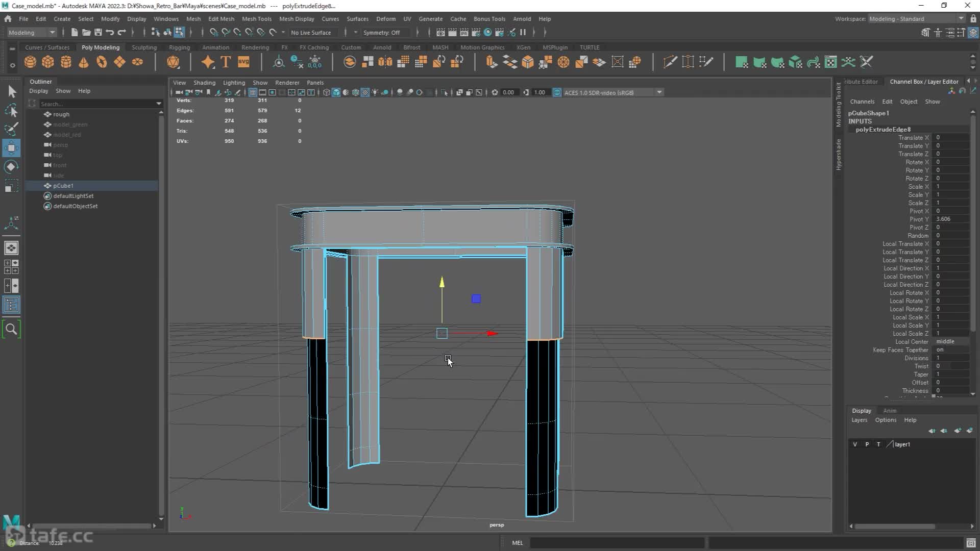Toggle layer1 visibility V box

(855, 444)
